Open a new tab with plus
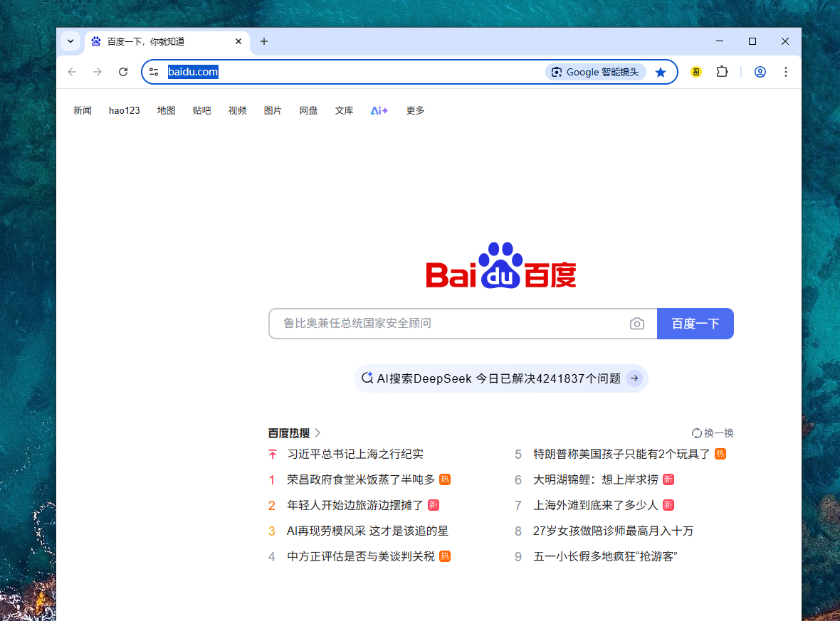The image size is (840, 621). click(x=264, y=41)
